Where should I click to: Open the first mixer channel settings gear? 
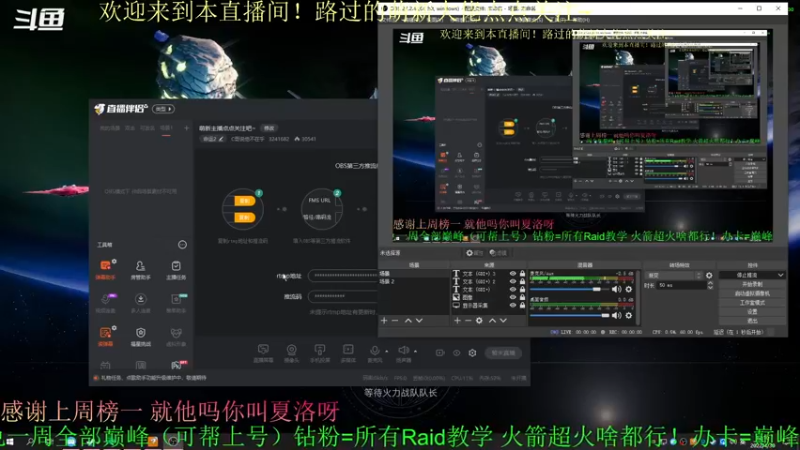click(629, 289)
